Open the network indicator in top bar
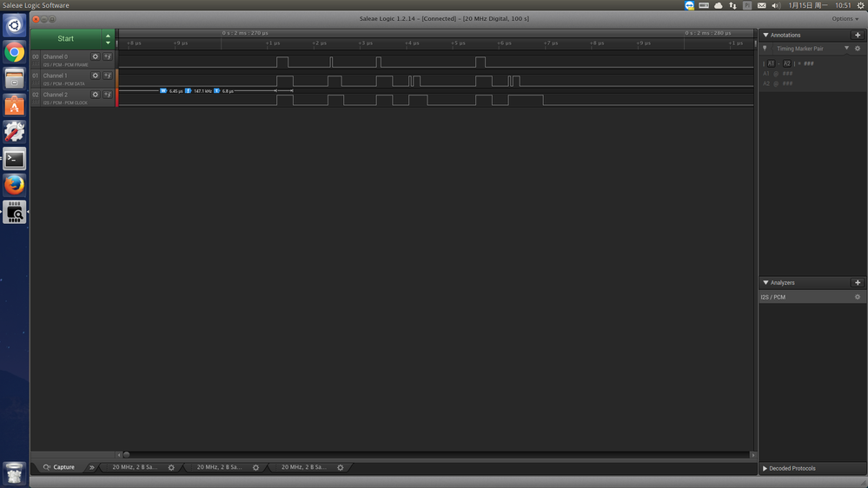Viewport: 868px width, 488px height. coord(733,5)
